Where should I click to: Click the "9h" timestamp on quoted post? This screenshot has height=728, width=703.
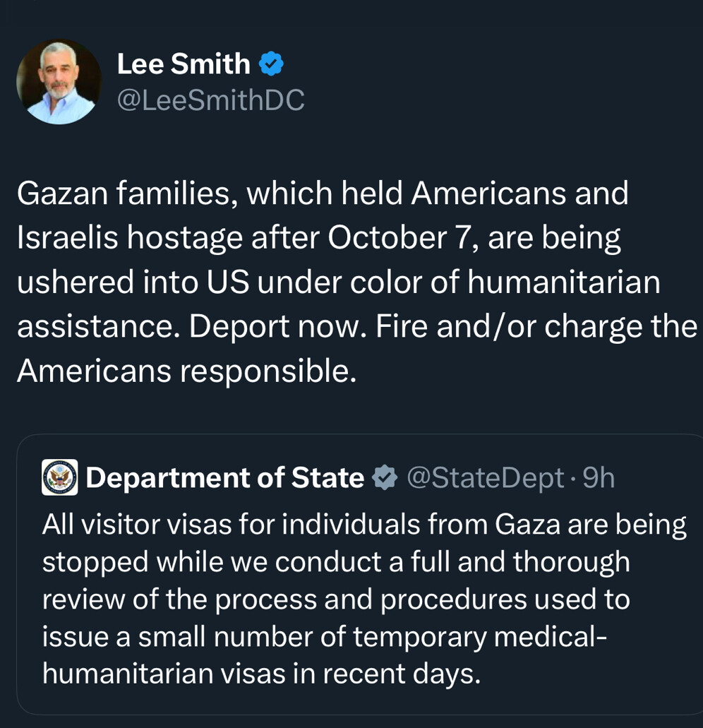pos(599,478)
